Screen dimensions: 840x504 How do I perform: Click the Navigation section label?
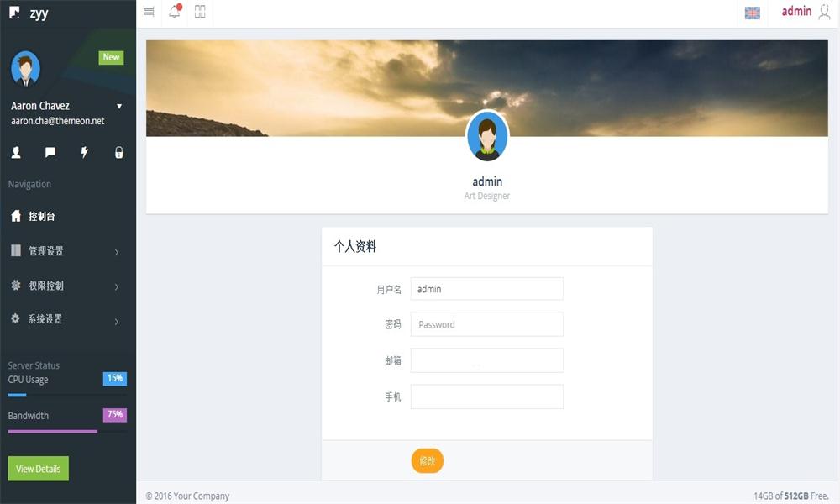(x=29, y=184)
